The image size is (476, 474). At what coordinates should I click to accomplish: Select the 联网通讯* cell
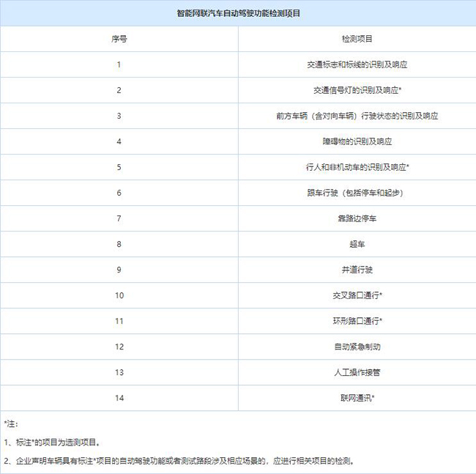pos(357,398)
